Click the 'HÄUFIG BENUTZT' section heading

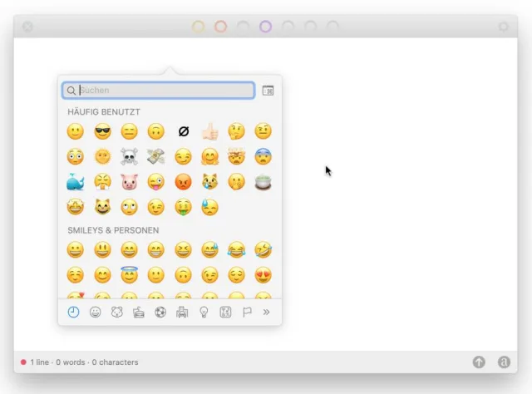tap(104, 112)
